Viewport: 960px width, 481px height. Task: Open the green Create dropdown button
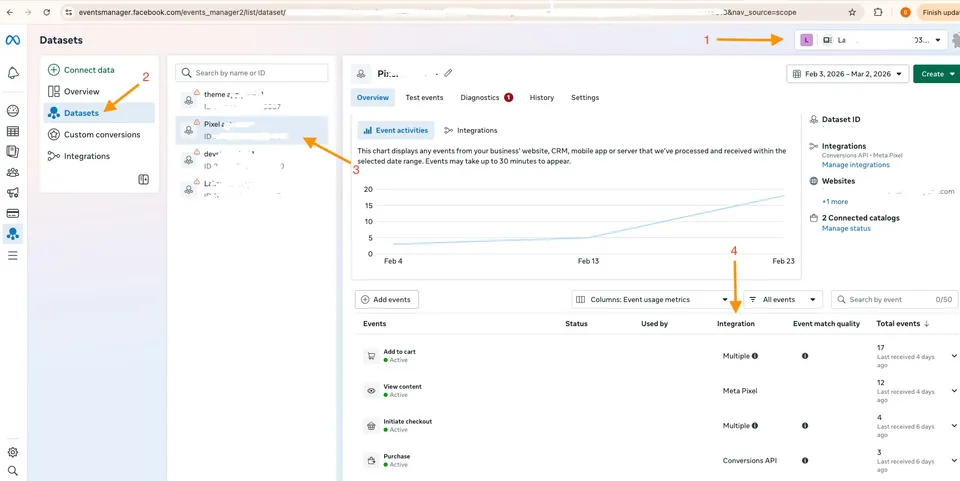937,74
